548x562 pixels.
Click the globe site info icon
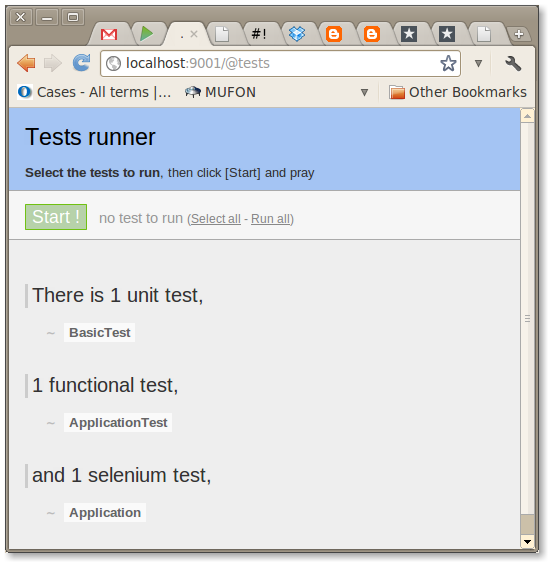pos(114,63)
